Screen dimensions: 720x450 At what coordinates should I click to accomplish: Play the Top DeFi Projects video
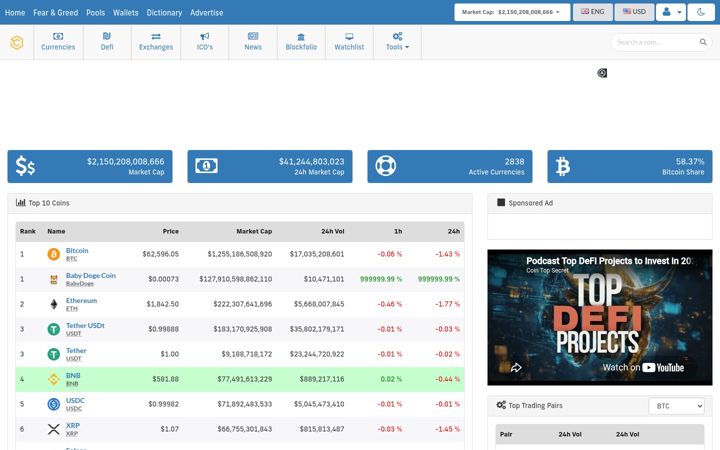point(599,317)
